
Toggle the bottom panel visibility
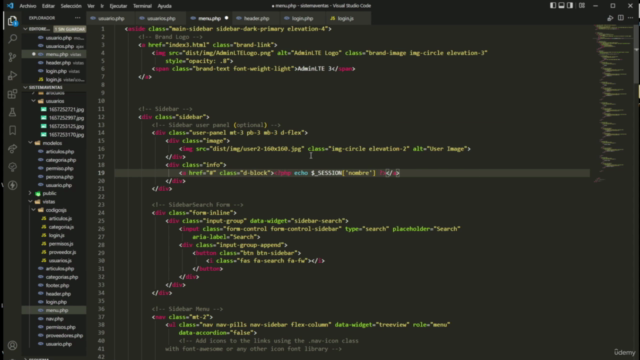pyautogui.click(x=562, y=6)
